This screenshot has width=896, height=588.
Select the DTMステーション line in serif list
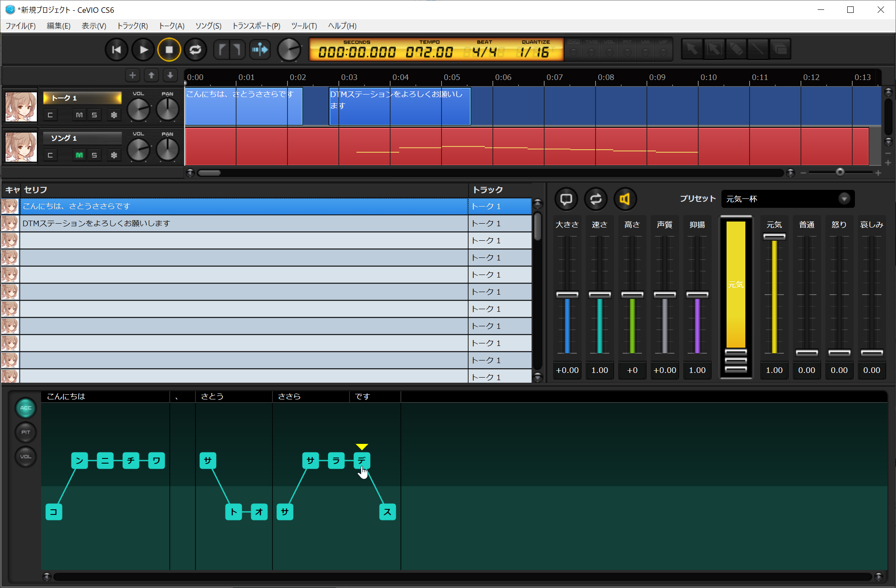click(x=244, y=223)
